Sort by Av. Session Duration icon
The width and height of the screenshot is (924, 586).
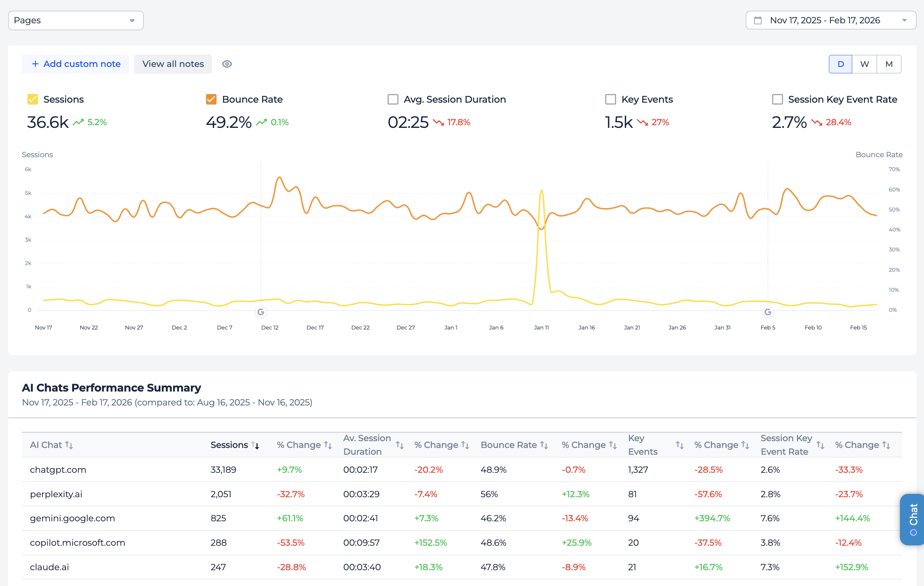(400, 445)
